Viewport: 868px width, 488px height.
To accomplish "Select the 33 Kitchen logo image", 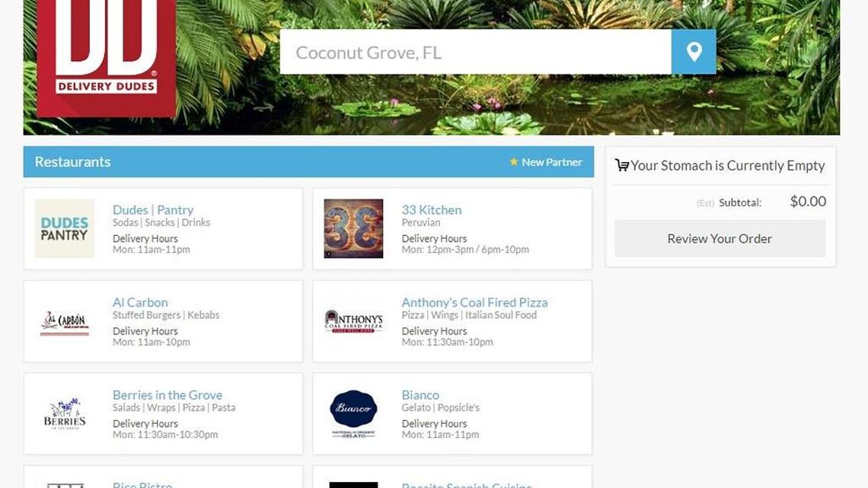I will click(x=353, y=228).
